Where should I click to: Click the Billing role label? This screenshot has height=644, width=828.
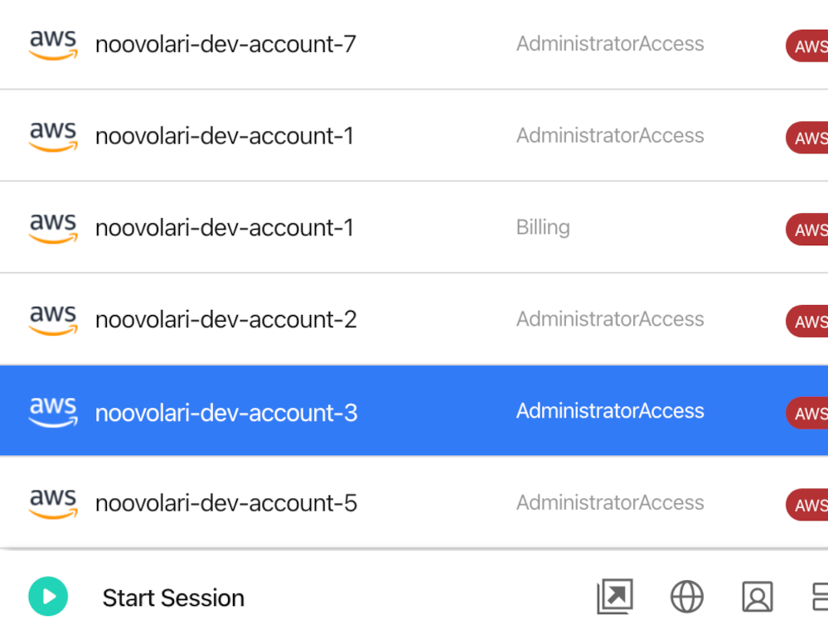click(543, 227)
